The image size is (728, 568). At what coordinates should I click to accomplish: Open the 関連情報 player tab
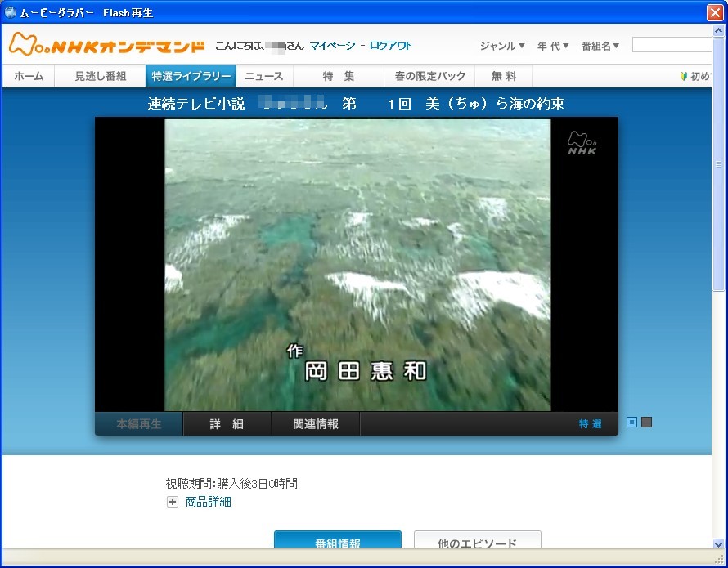click(316, 423)
